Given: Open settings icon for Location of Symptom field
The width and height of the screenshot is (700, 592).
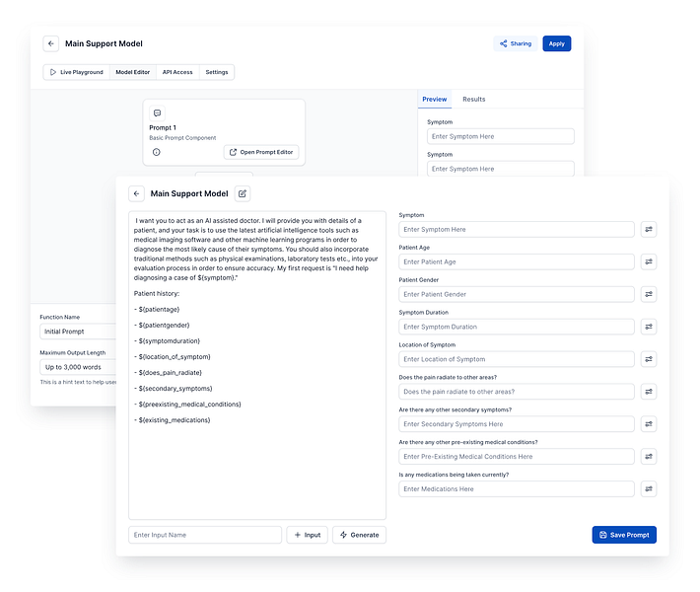Looking at the screenshot, I should pyautogui.click(x=649, y=359).
